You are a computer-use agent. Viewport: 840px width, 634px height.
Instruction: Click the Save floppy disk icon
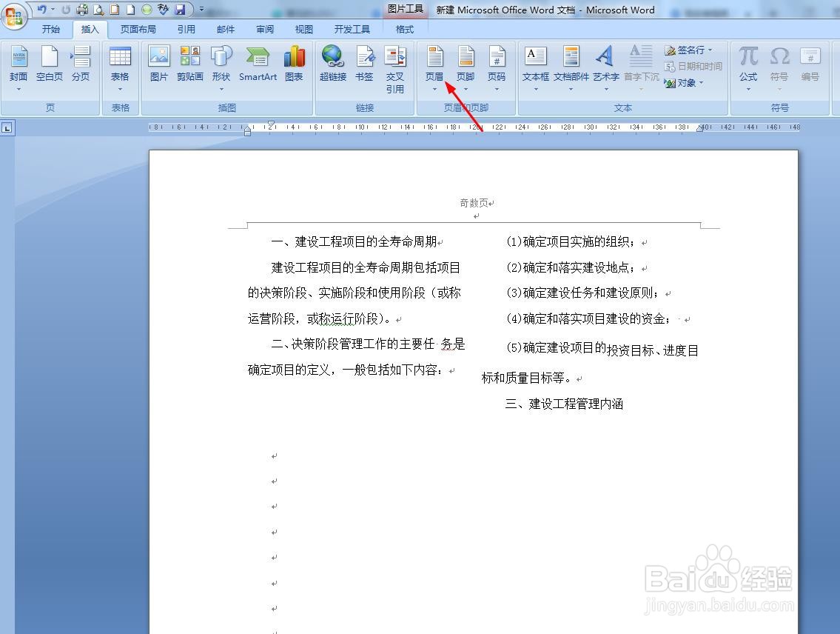(180, 9)
